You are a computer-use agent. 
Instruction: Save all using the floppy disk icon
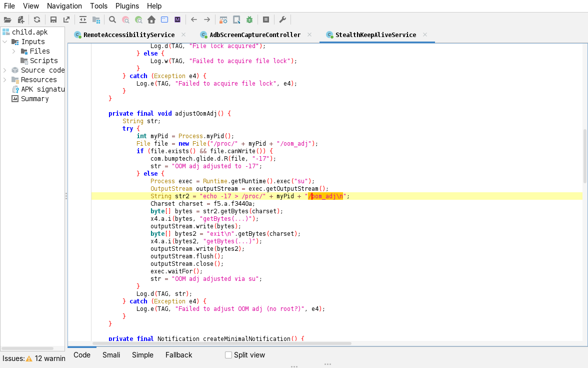(x=53, y=20)
